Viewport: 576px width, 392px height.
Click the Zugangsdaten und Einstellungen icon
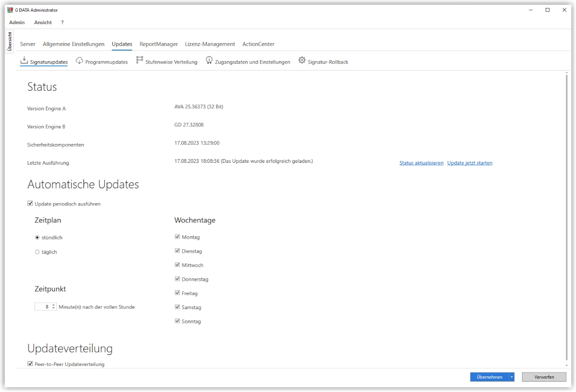point(209,60)
